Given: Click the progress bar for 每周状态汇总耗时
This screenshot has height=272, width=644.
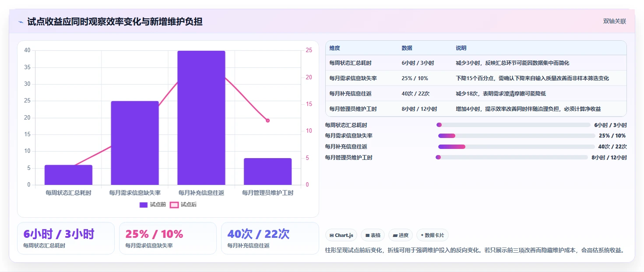Looking at the screenshot, I should [x=514, y=125].
